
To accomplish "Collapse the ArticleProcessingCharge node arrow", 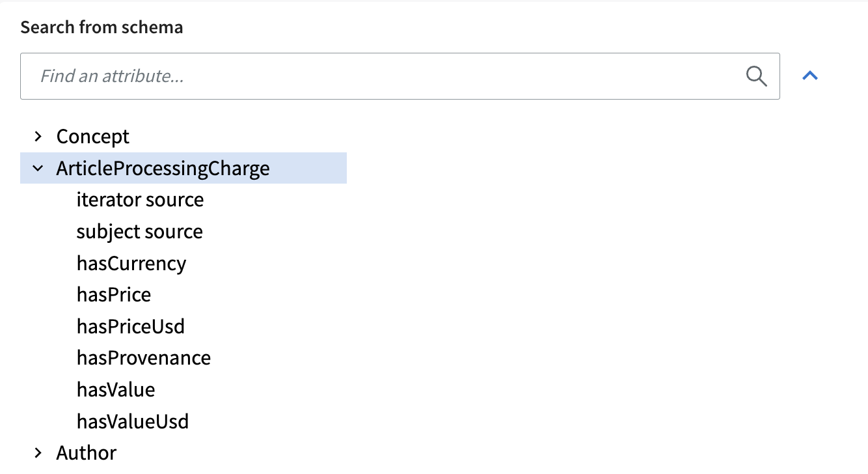I will pyautogui.click(x=38, y=169).
